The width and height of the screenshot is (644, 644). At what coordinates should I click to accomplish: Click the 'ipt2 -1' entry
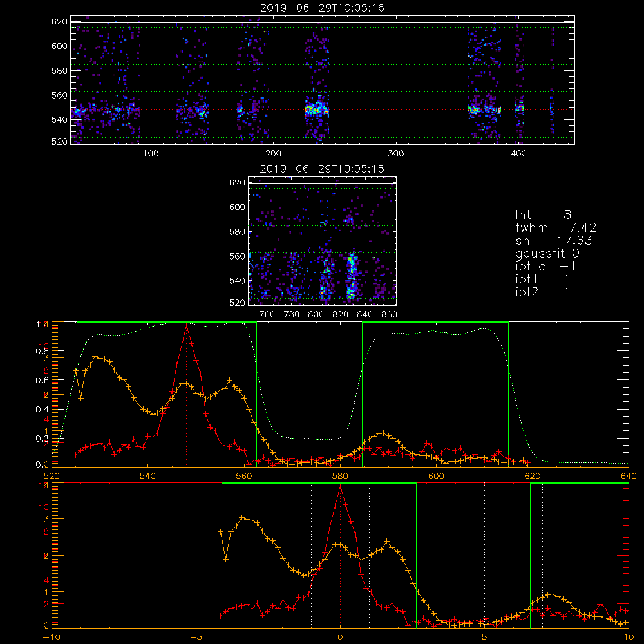coord(542,292)
